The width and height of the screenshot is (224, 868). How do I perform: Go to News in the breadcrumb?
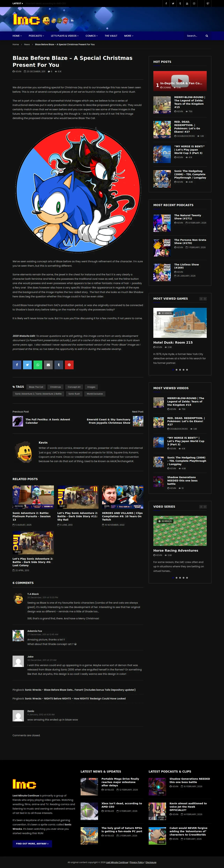(x=27, y=44)
